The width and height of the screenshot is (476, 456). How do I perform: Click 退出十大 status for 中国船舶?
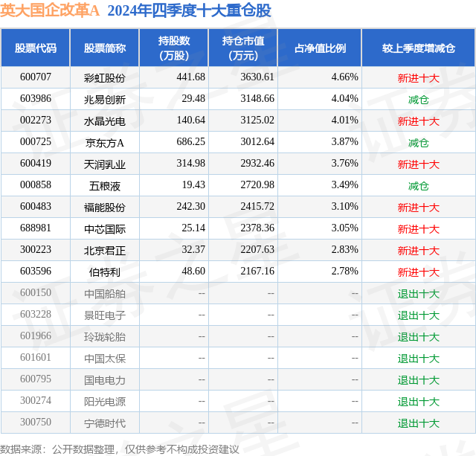click(419, 294)
